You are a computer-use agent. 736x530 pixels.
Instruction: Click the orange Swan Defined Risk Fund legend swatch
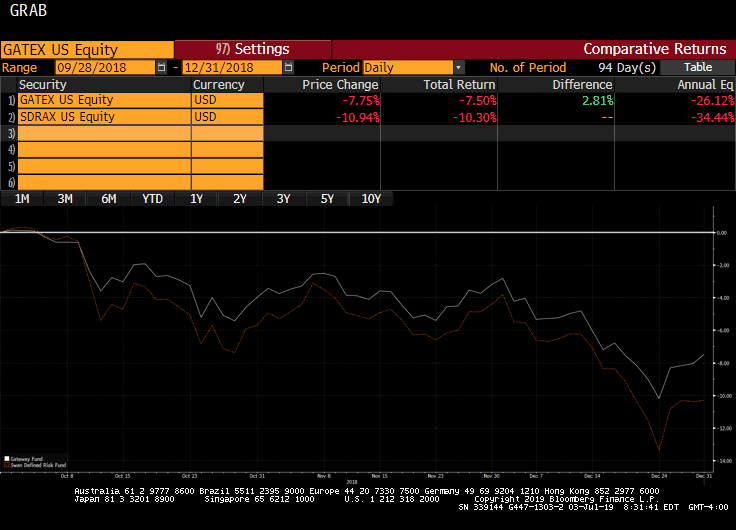(x=7, y=465)
